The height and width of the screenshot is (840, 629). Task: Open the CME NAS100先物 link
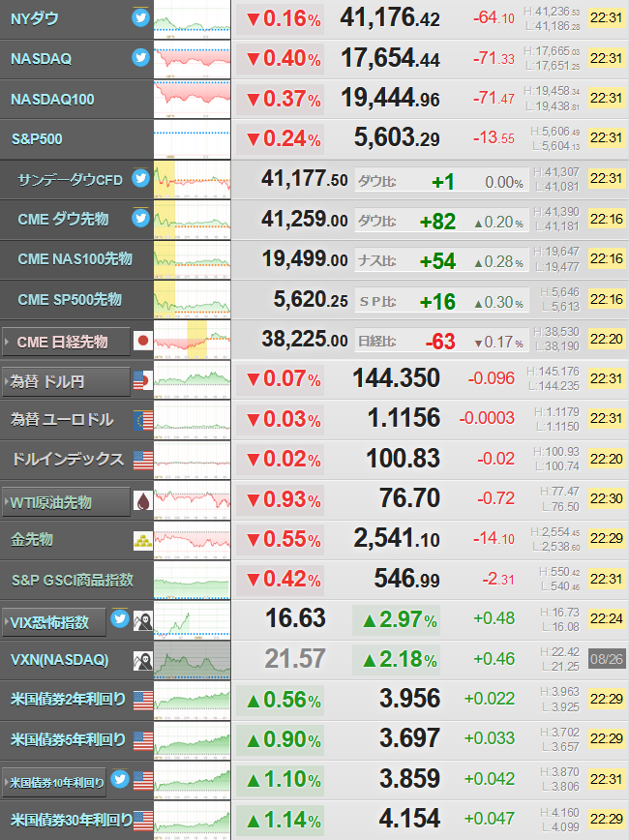pyautogui.click(x=75, y=259)
